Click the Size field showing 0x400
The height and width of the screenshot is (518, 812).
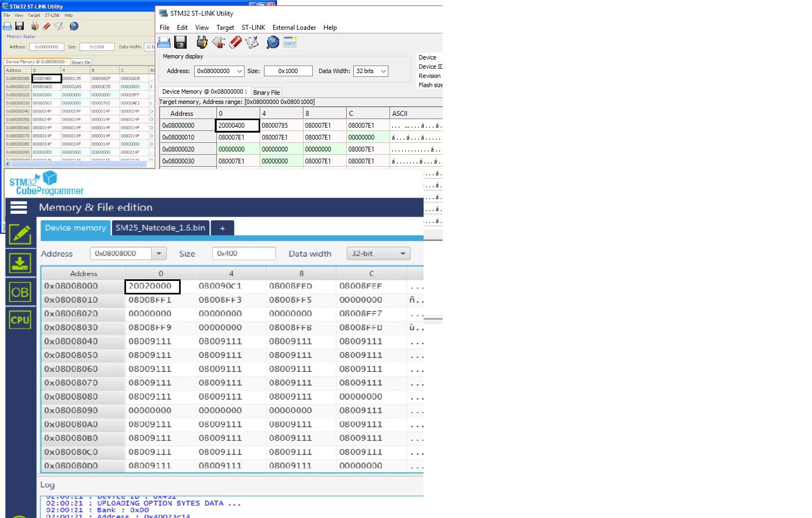[x=244, y=253]
